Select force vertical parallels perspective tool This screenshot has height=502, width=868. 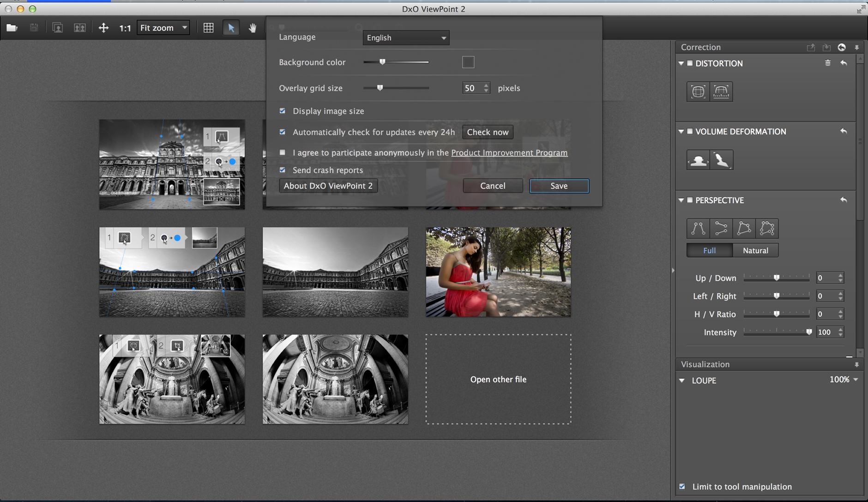click(x=698, y=228)
